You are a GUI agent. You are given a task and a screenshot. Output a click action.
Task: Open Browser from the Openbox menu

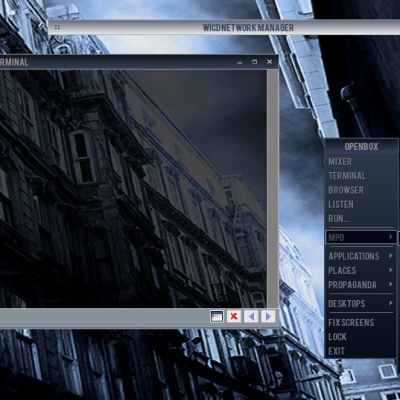point(361,190)
